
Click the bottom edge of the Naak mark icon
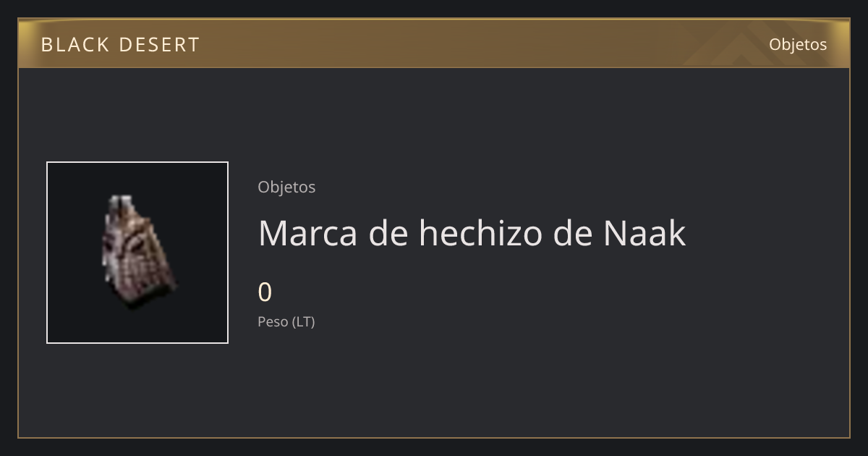148,303
